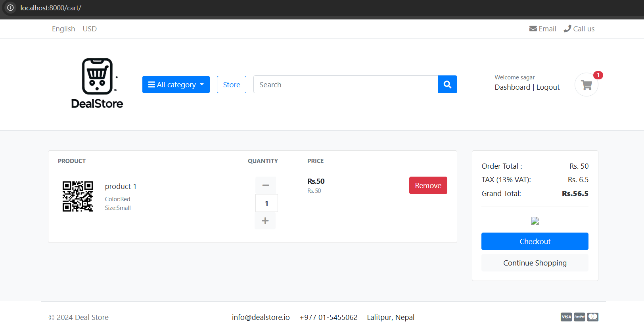Click the site info icon in address bar
Viewport: 644px width, 331px height.
[x=10, y=8]
